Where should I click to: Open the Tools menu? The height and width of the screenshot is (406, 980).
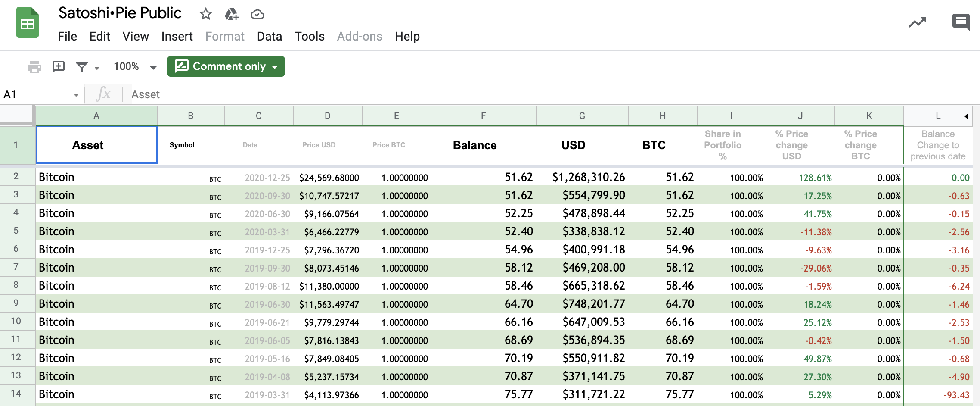tap(309, 37)
